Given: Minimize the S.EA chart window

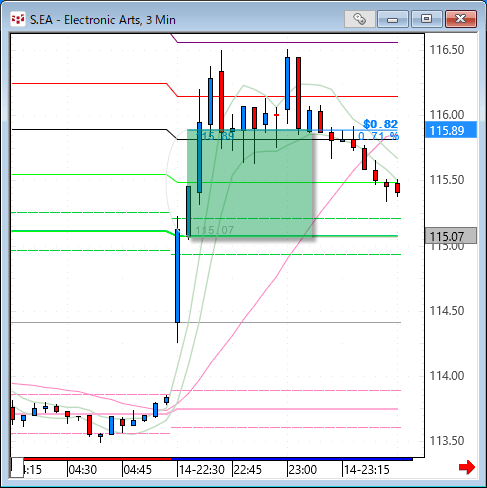Looking at the screenshot, I should point(393,19).
